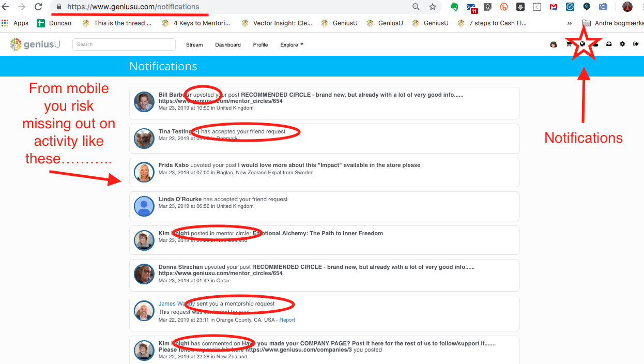Click inside the GeniusU search field

(x=124, y=44)
